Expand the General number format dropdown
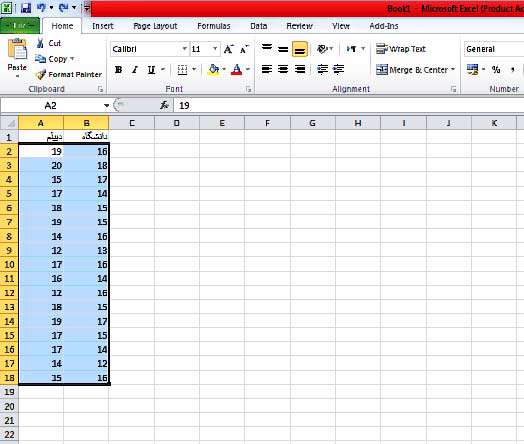 [x=494, y=49]
